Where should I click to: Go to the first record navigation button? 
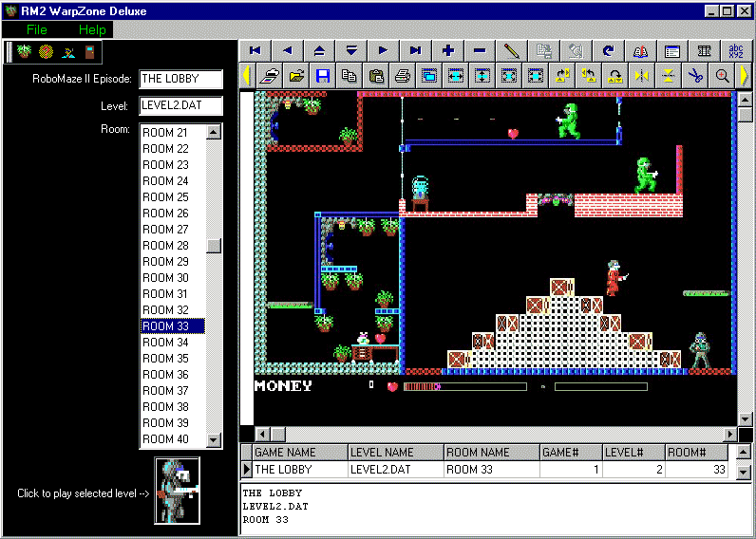[x=255, y=50]
